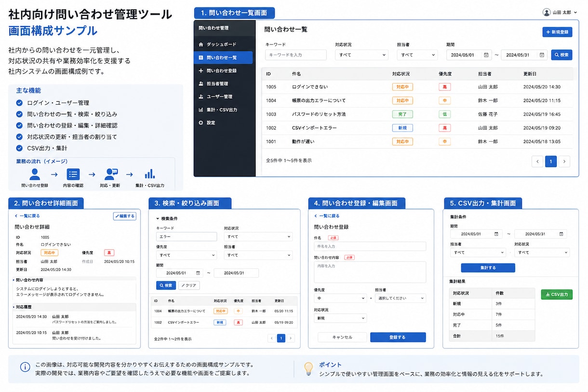Click the クリア button
This screenshot has height=392, width=588.
click(189, 285)
